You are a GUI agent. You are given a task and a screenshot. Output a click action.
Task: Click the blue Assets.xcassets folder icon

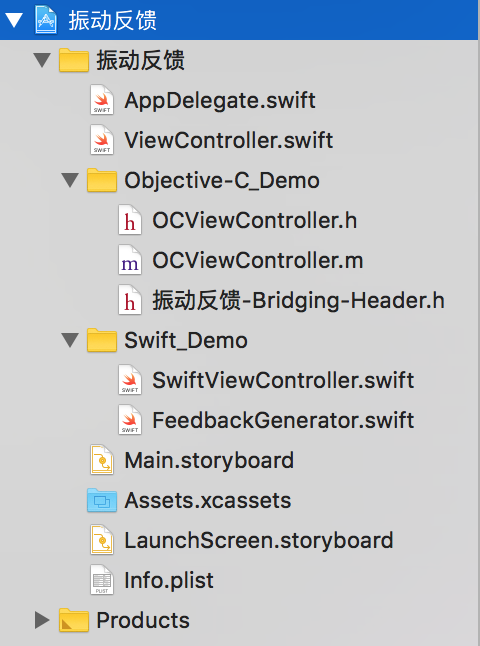(102, 500)
